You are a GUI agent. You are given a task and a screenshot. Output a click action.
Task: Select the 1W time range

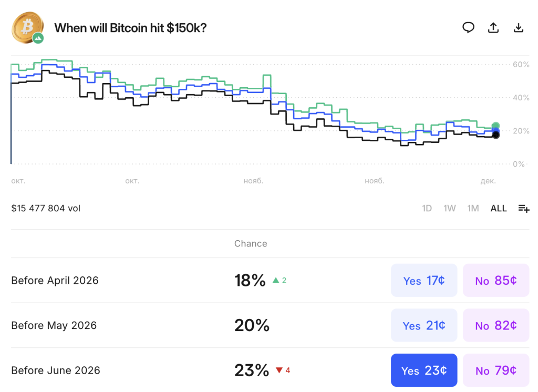tap(450, 208)
